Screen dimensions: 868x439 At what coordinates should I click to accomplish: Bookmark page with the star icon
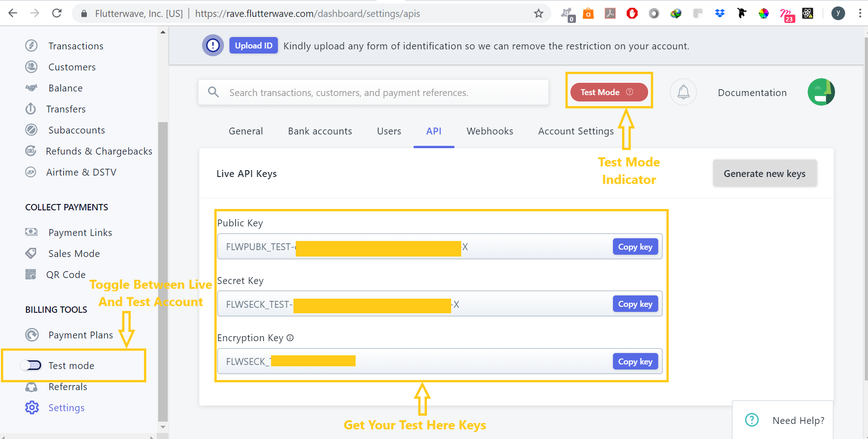pos(538,14)
